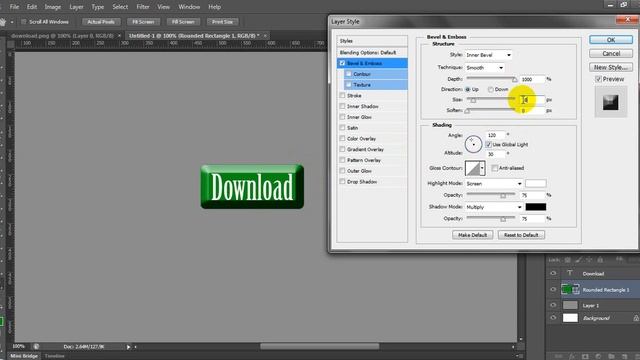640x360 pixels.
Task: Click the lock position move icon
Action: [x=589, y=260]
